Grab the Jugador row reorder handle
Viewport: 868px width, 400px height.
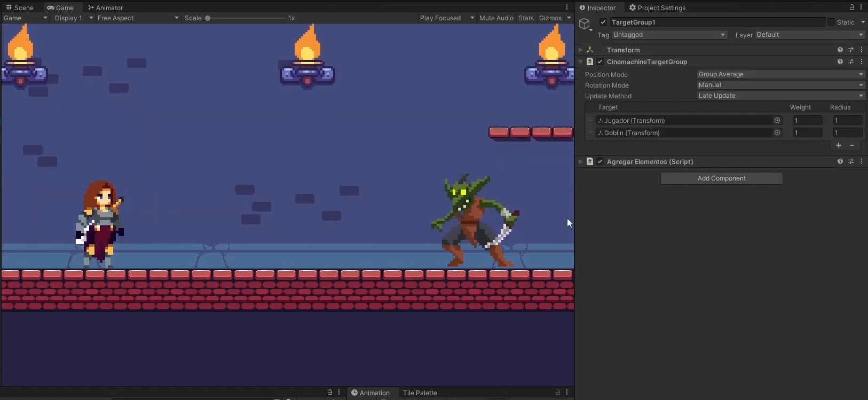pos(590,120)
